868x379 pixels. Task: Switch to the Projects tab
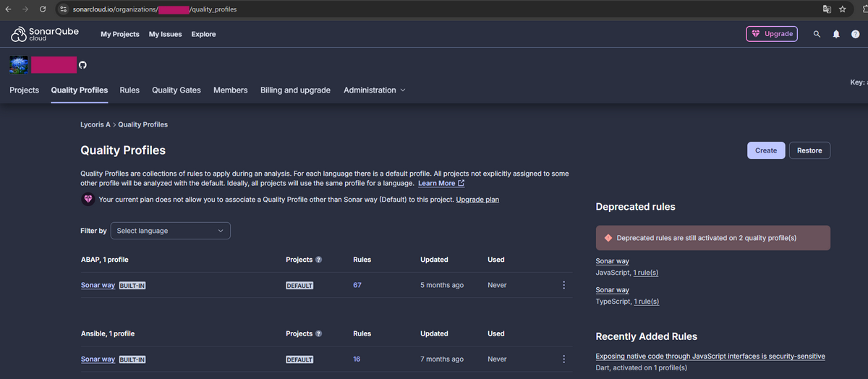pos(24,90)
